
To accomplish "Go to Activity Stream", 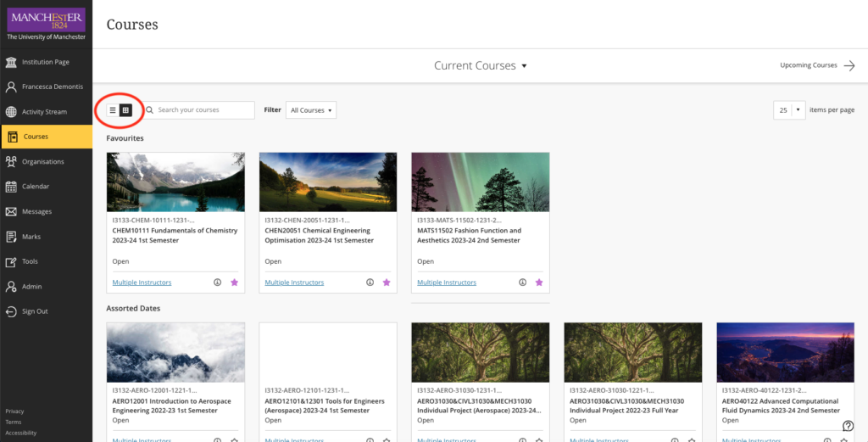I will pos(46,112).
